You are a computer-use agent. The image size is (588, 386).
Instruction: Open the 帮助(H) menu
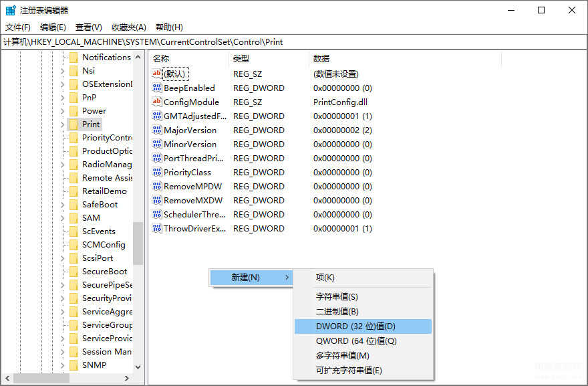pos(169,27)
